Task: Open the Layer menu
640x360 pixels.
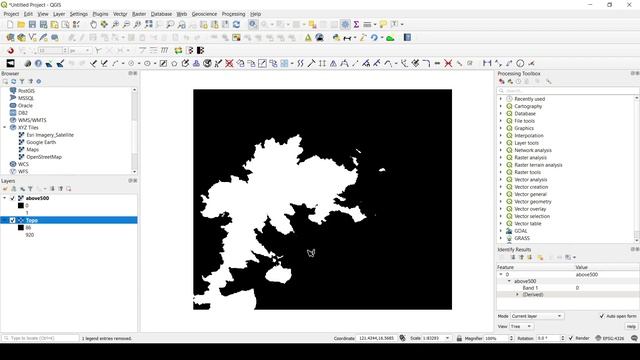Action: 59,14
